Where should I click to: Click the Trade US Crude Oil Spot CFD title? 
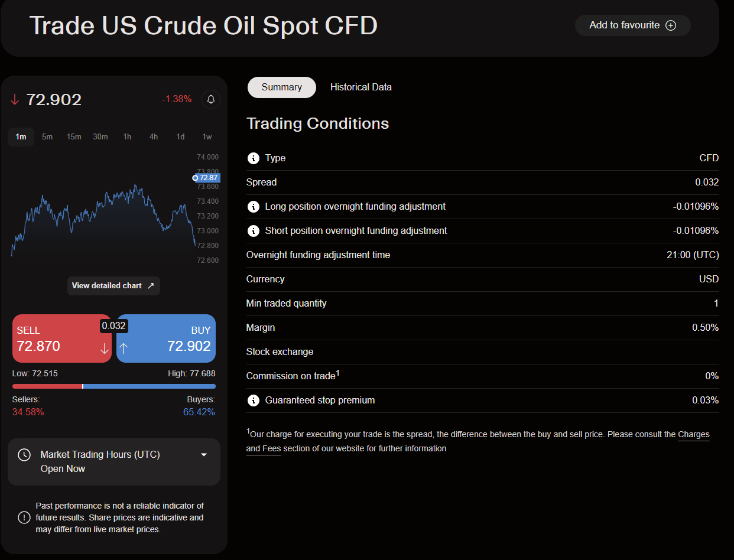(203, 25)
